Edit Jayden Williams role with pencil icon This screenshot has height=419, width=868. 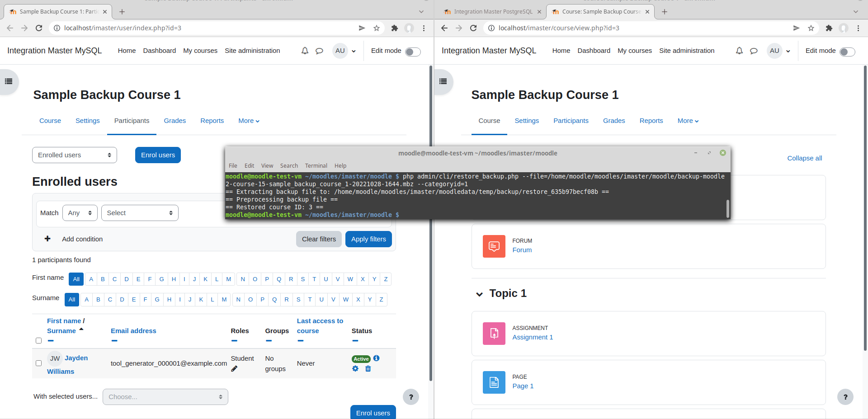(234, 369)
